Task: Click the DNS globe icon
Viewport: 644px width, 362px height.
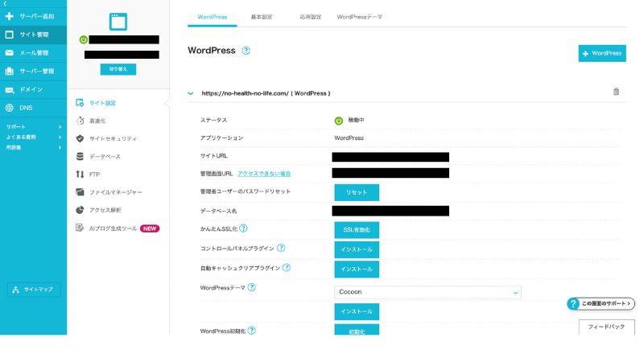Action: click(9, 108)
